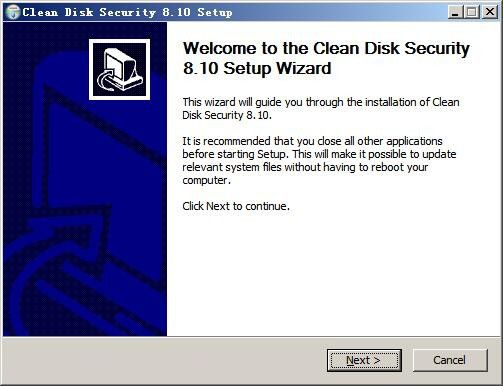
Task: Click the gray bottom bar left of Next
Action: tap(165, 360)
